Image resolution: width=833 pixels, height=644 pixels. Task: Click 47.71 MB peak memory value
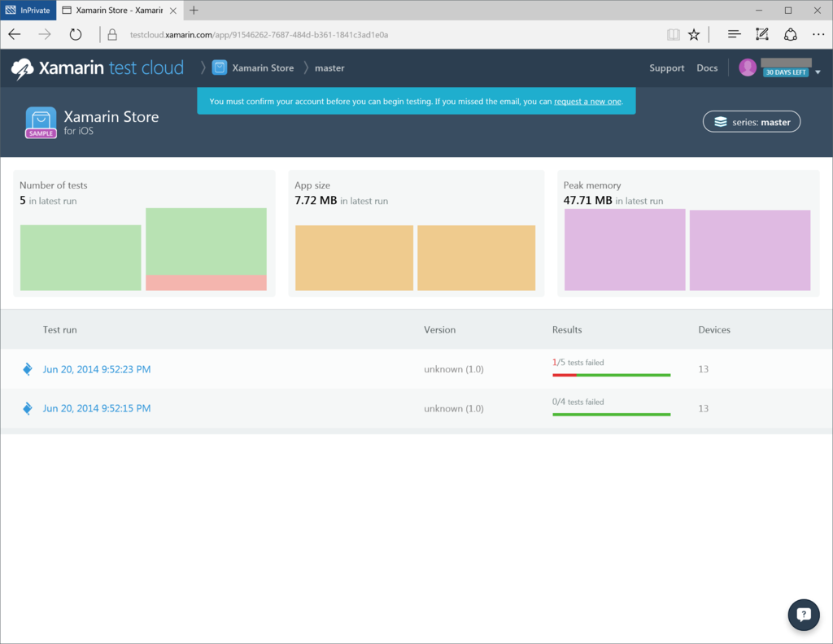tap(587, 200)
